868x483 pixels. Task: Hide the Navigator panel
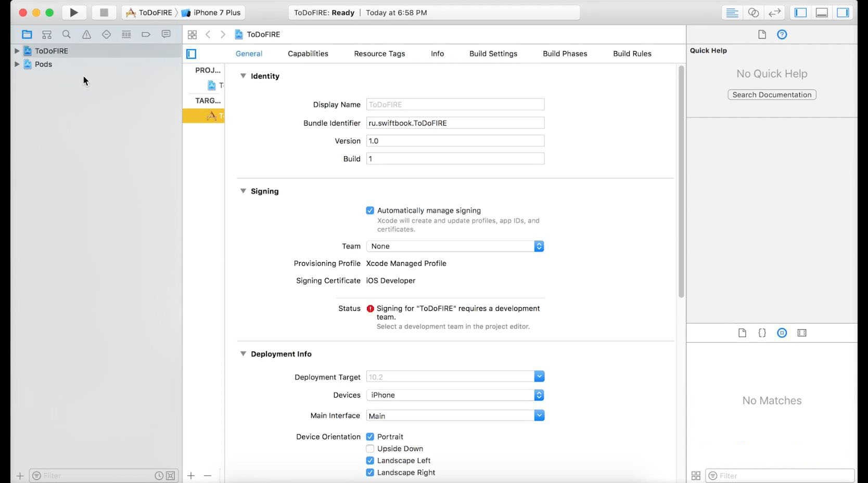pos(801,12)
